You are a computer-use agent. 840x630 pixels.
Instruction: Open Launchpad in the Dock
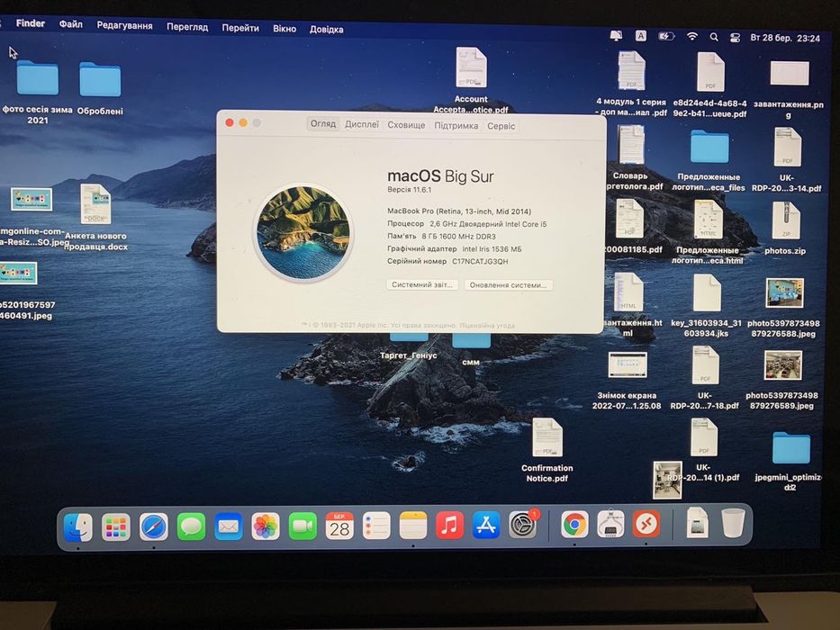(116, 527)
